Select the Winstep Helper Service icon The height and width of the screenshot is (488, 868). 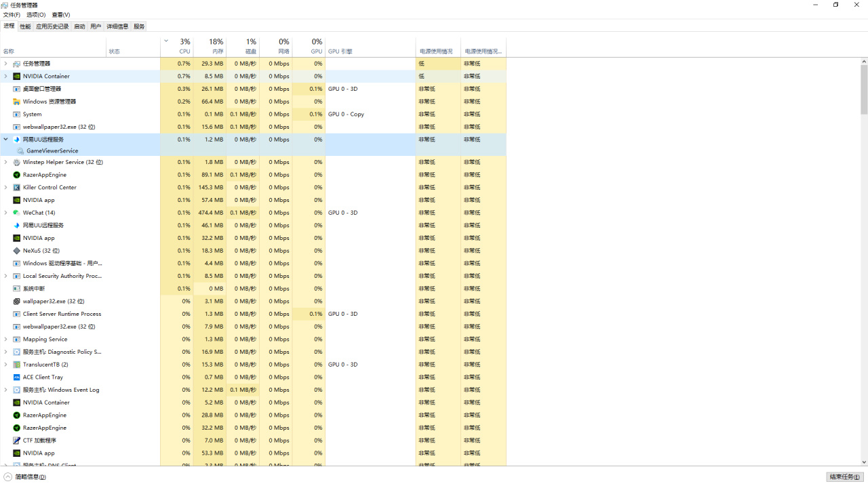17,162
